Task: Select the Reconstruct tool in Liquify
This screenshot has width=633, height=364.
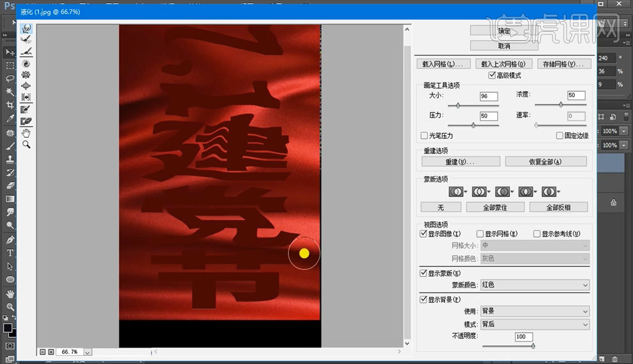Action: (26, 40)
